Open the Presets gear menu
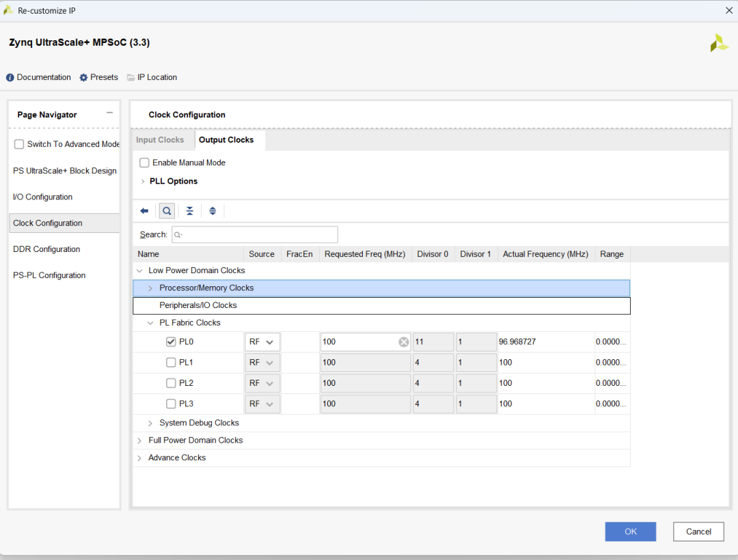This screenshot has width=738, height=560. 83,78
